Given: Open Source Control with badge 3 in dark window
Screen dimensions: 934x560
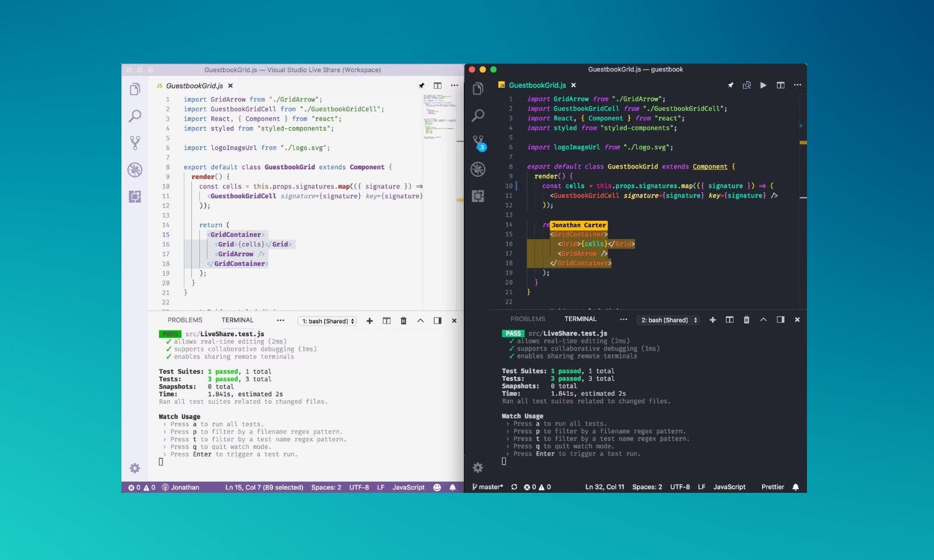Looking at the screenshot, I should click(478, 143).
